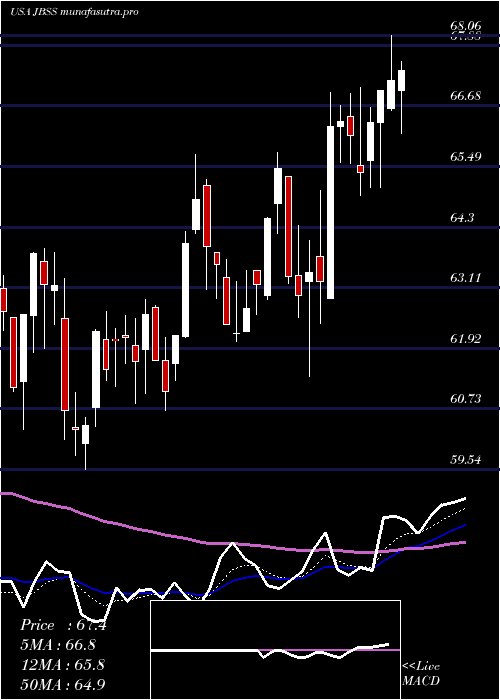
Task: Select the 65.49 price axis label
Action: pyautogui.click(x=465, y=157)
